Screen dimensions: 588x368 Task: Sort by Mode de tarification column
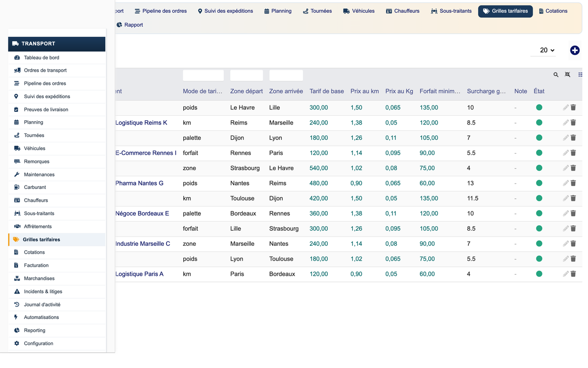[x=202, y=91]
